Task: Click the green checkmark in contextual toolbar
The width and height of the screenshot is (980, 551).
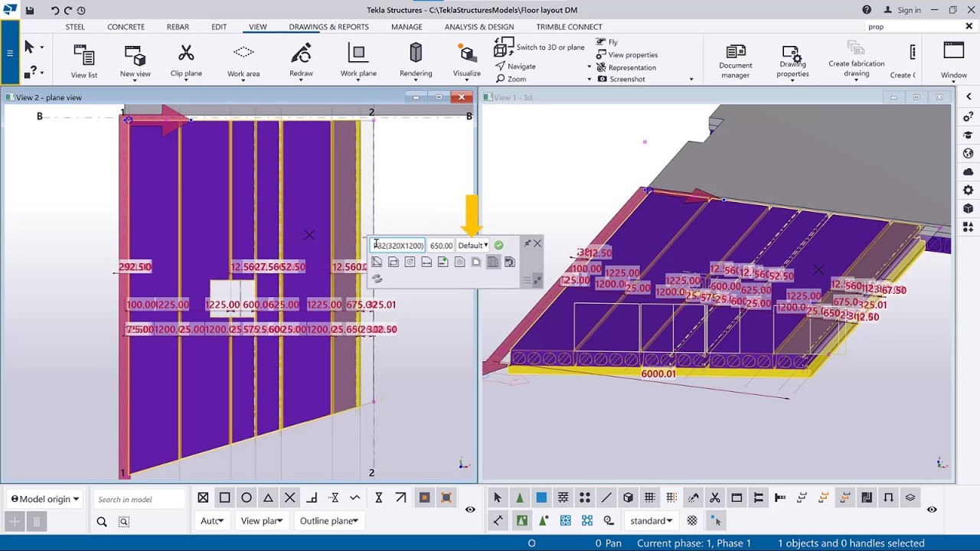Action: (x=498, y=246)
